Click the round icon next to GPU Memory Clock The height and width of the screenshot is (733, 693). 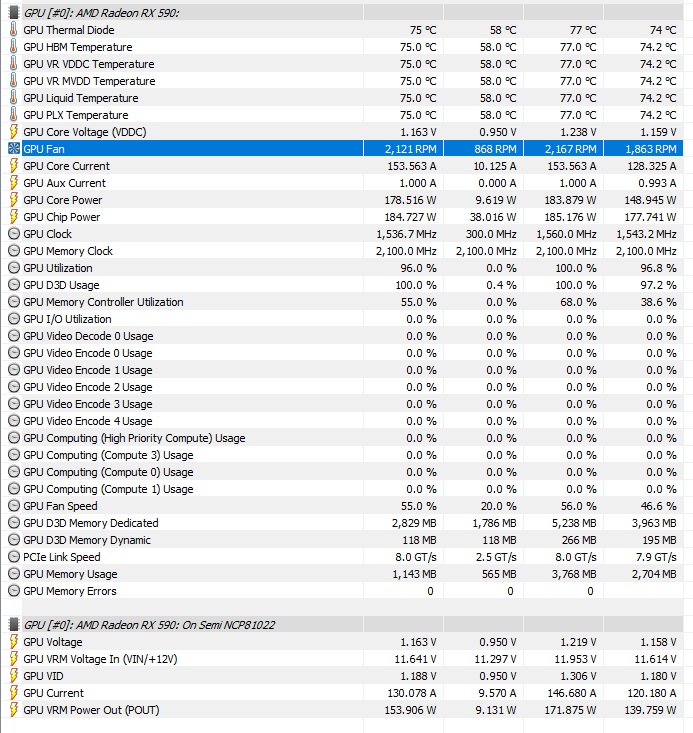point(14,251)
